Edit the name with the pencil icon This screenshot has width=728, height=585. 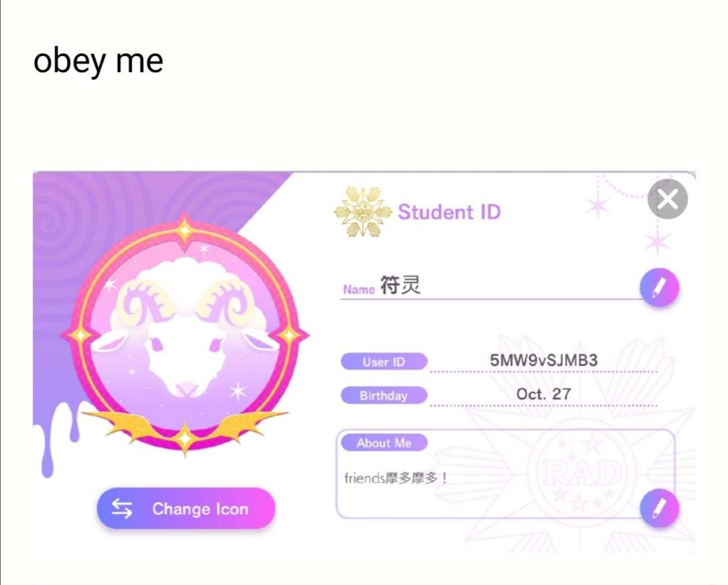(x=659, y=287)
